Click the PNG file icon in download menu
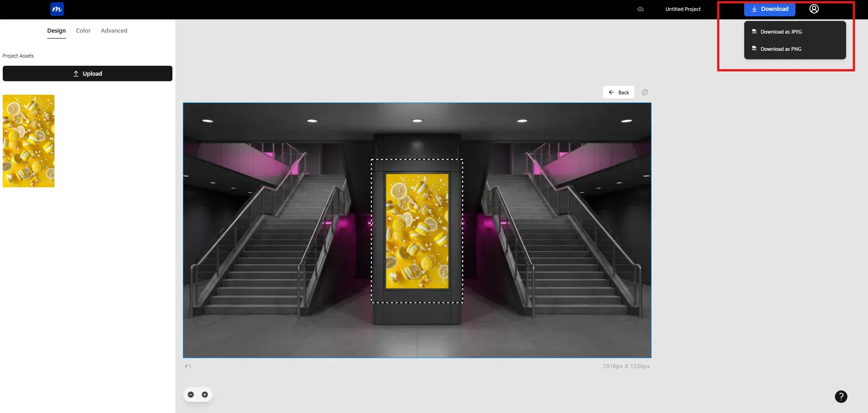 coord(754,49)
